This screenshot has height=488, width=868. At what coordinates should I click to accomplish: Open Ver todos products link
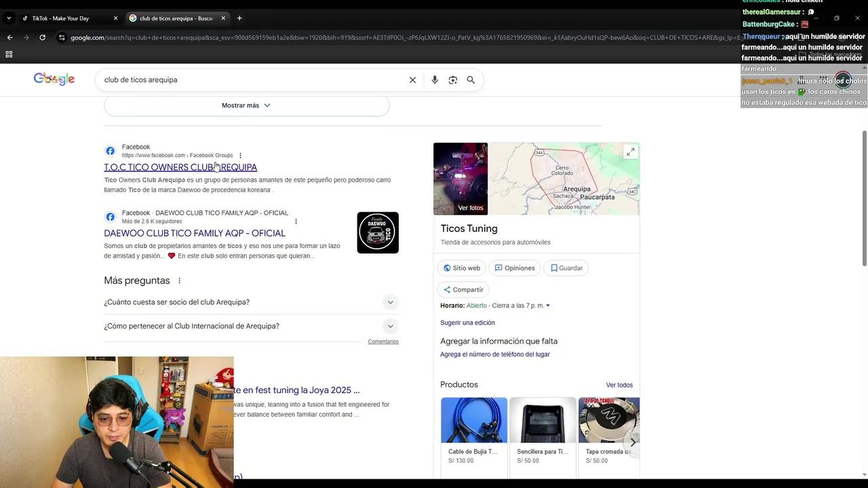coord(619,385)
